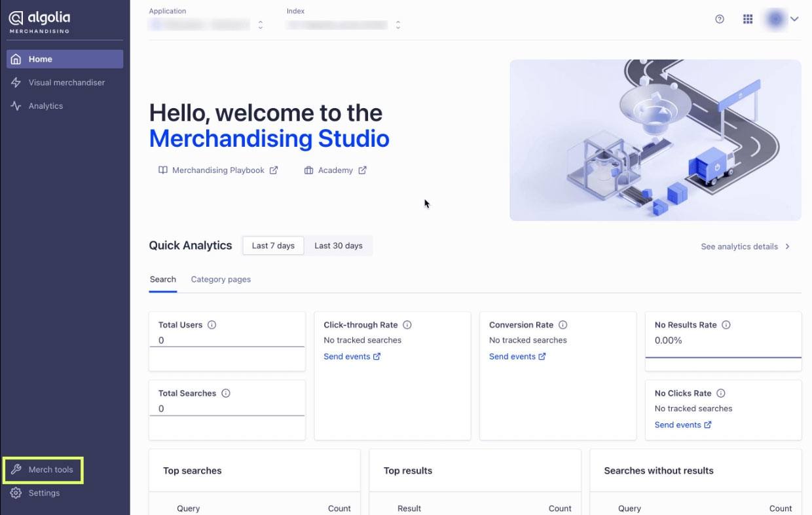Click Send events under Click-through Rate
The height and width of the screenshot is (515, 812).
pyautogui.click(x=352, y=357)
